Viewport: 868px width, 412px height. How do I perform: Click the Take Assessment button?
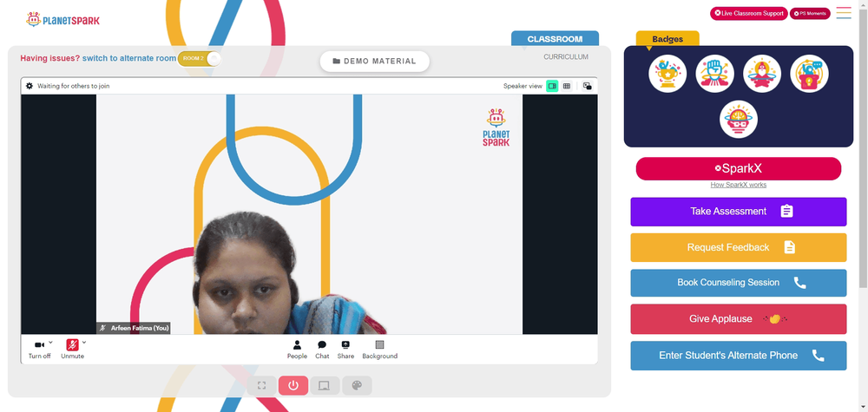[x=739, y=212]
